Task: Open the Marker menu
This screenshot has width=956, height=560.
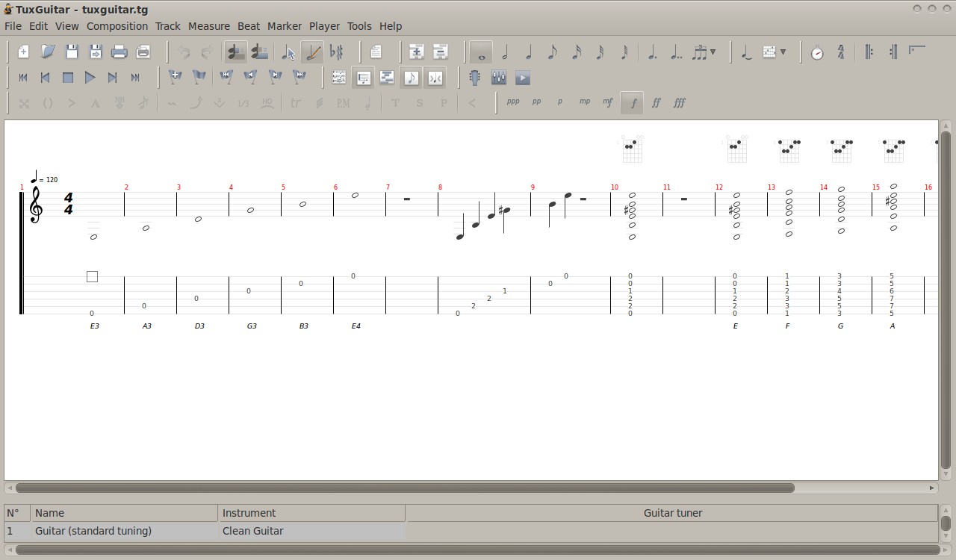Action: (x=284, y=25)
